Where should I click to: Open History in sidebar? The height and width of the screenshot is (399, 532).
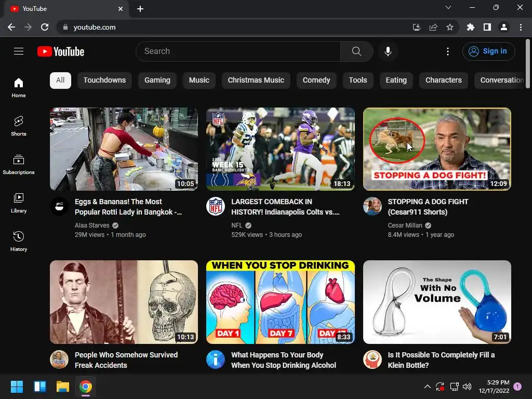point(19,241)
